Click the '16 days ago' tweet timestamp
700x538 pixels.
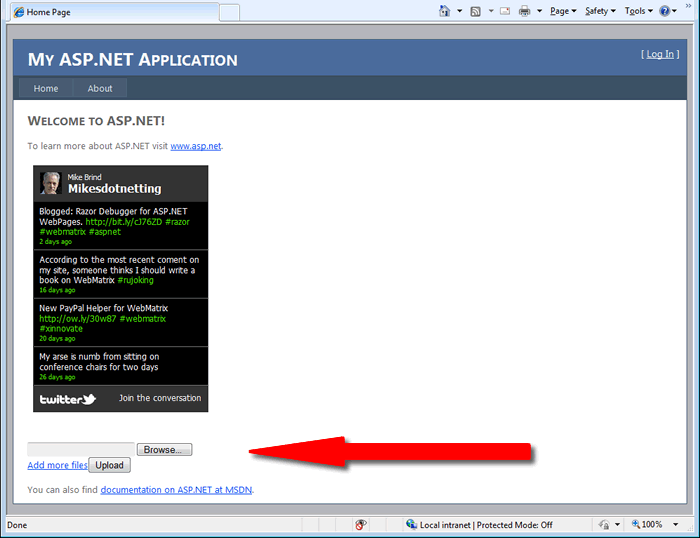(x=57, y=290)
